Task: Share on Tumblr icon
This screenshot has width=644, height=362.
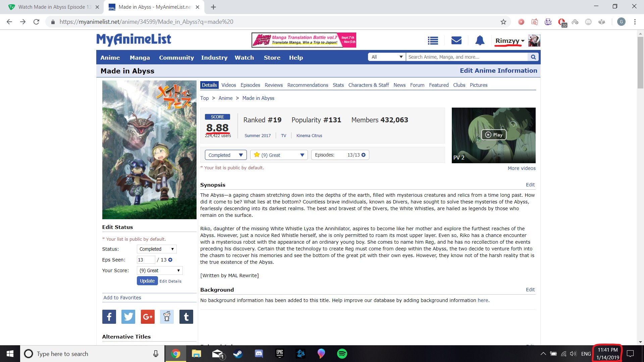Action: 186,317
